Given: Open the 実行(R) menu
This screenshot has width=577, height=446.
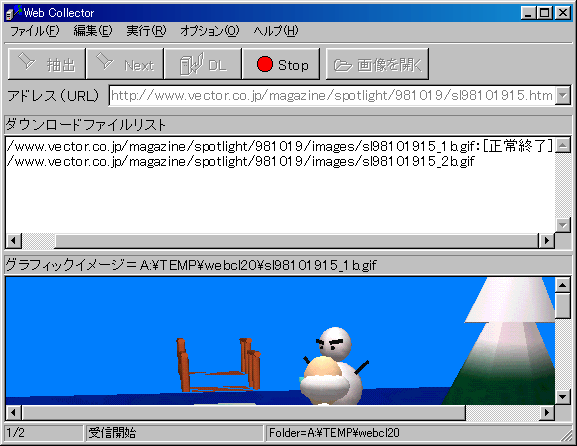Looking at the screenshot, I should tap(146, 31).
